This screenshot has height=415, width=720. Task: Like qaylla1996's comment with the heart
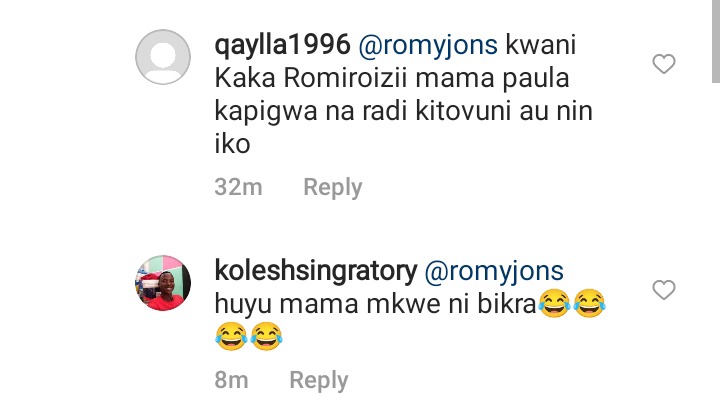(664, 64)
